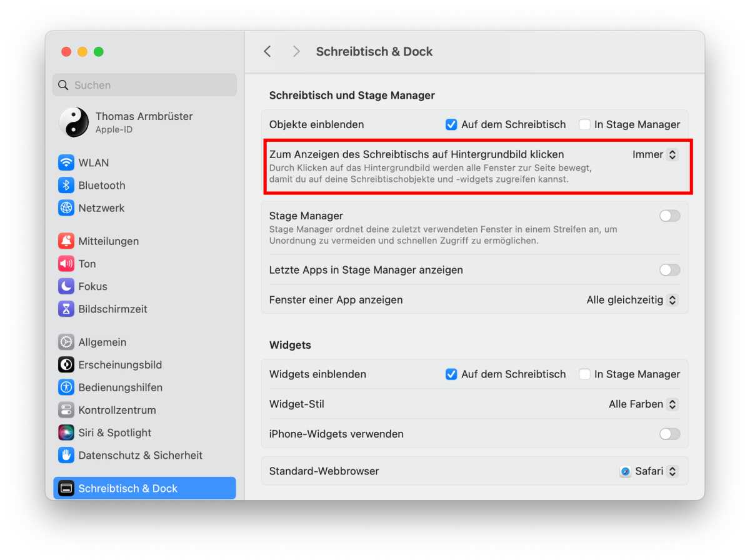Enable the Stage Manager switch
Image resolution: width=750 pixels, height=560 pixels.
pyautogui.click(x=669, y=216)
